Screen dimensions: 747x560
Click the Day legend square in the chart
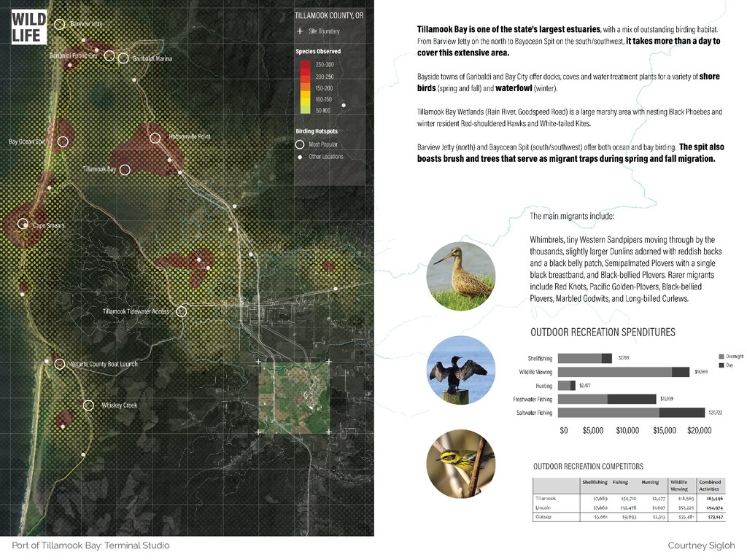click(x=721, y=365)
